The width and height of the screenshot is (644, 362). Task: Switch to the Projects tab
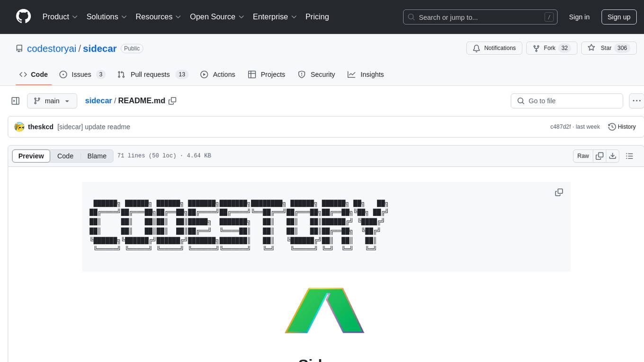(x=267, y=74)
